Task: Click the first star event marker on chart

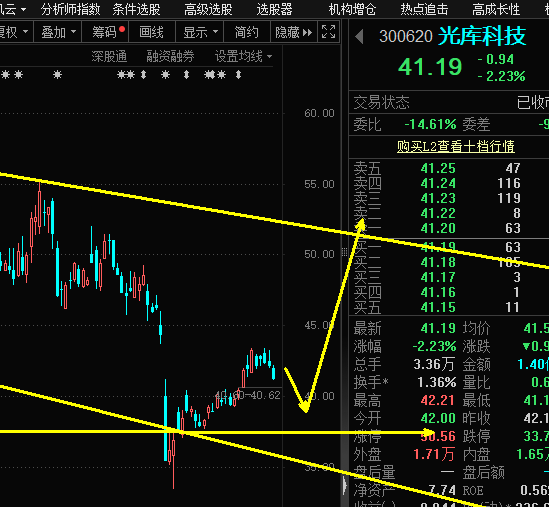Action: [6, 75]
